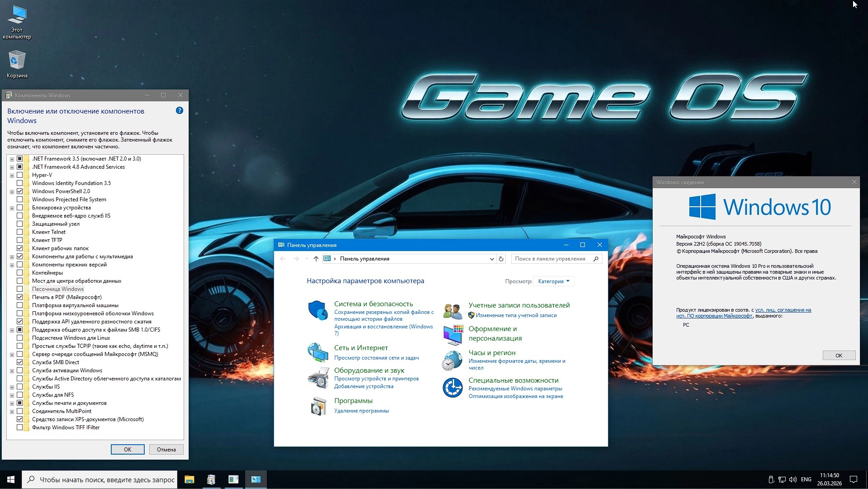Open the address bar history dropdown

tap(492, 259)
